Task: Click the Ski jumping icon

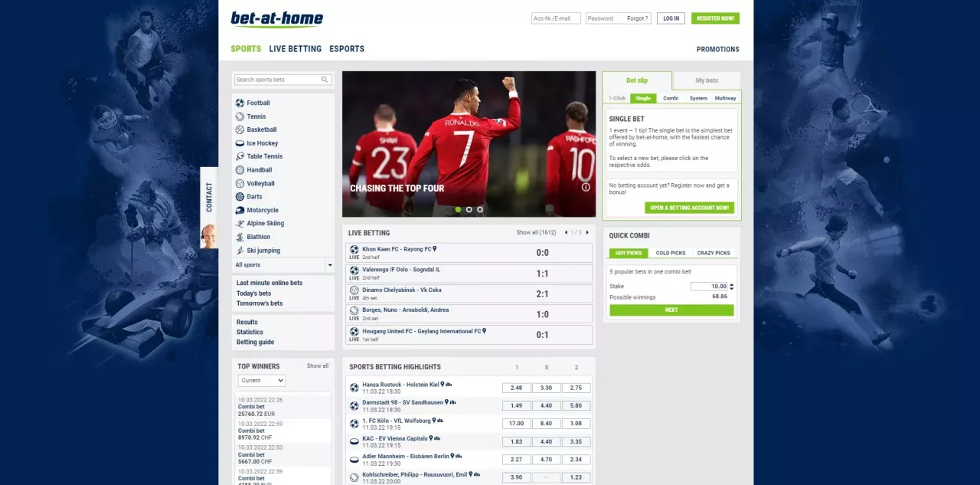Action: pos(240,251)
